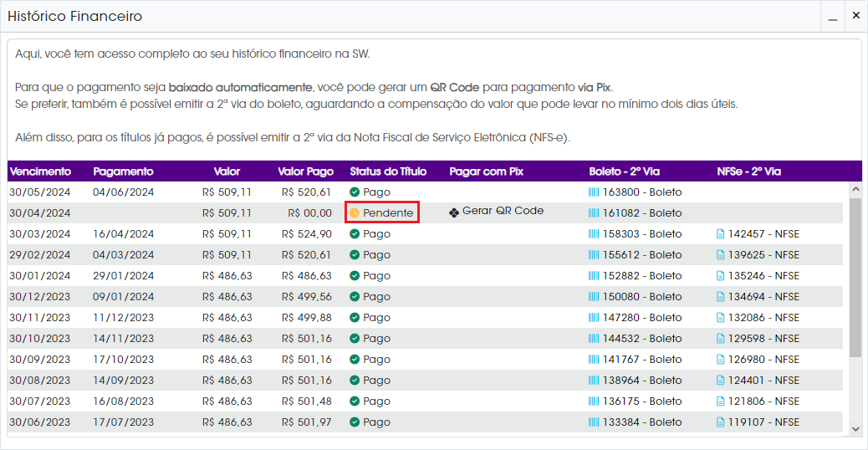Click the paid value R$ 499,88
The width and height of the screenshot is (868, 450).
point(307,318)
